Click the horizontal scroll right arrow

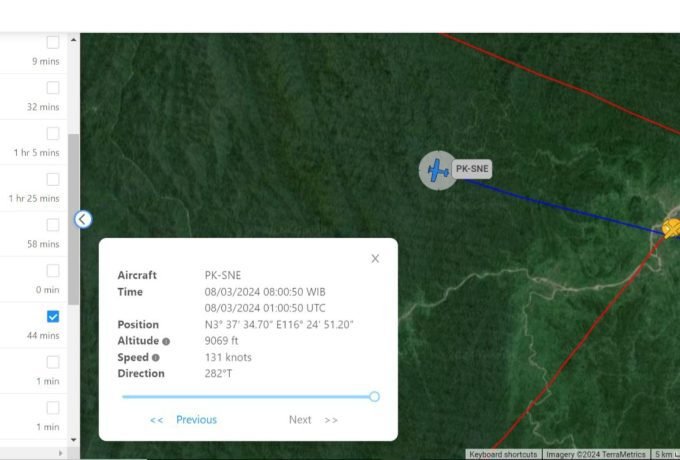(x=60, y=453)
